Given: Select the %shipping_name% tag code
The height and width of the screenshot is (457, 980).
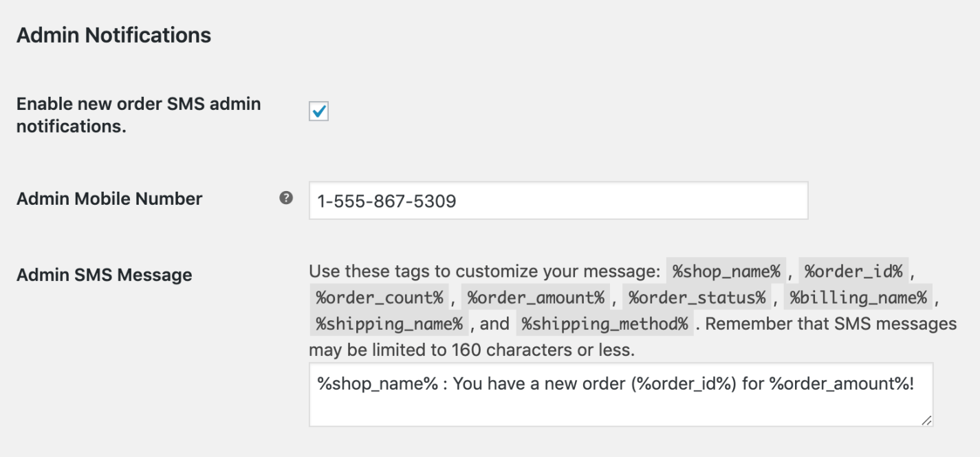Looking at the screenshot, I should 389,324.
